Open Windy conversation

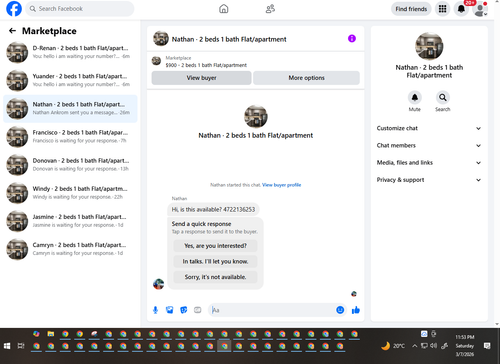[x=70, y=193]
